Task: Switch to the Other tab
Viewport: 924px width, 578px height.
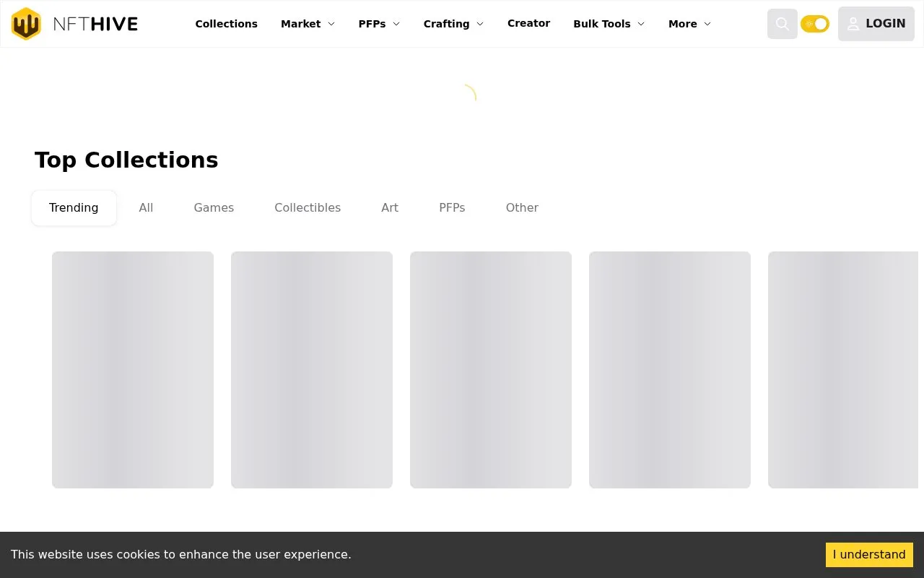Action: click(x=522, y=208)
